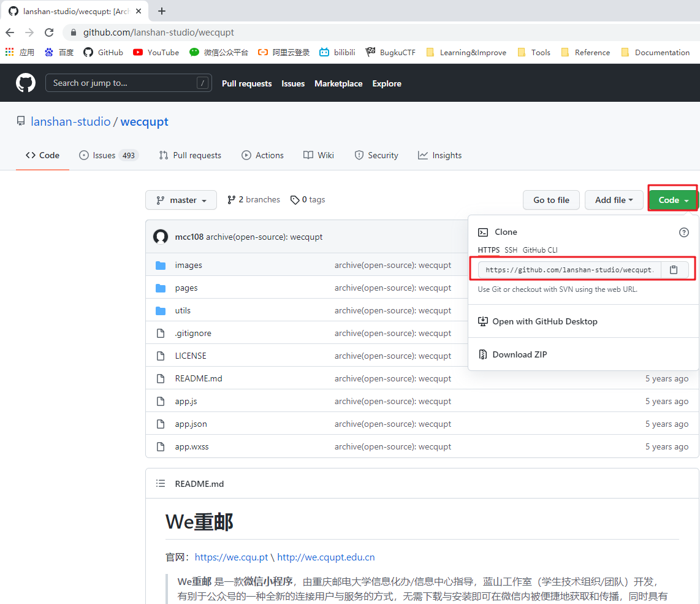
Task: Open the Tools bookmark folder
Action: point(534,52)
